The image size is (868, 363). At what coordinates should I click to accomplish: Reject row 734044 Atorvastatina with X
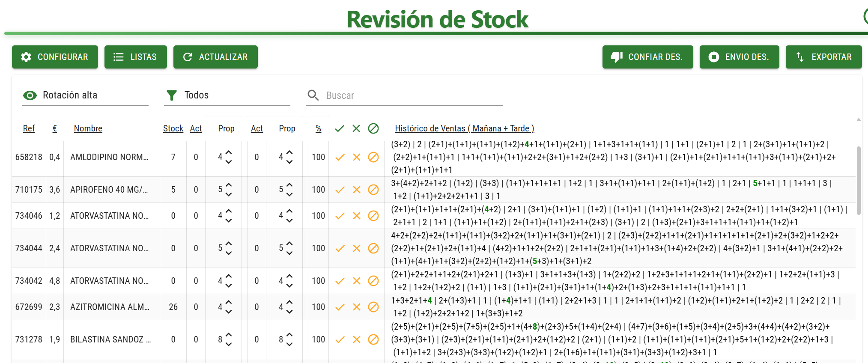357,248
